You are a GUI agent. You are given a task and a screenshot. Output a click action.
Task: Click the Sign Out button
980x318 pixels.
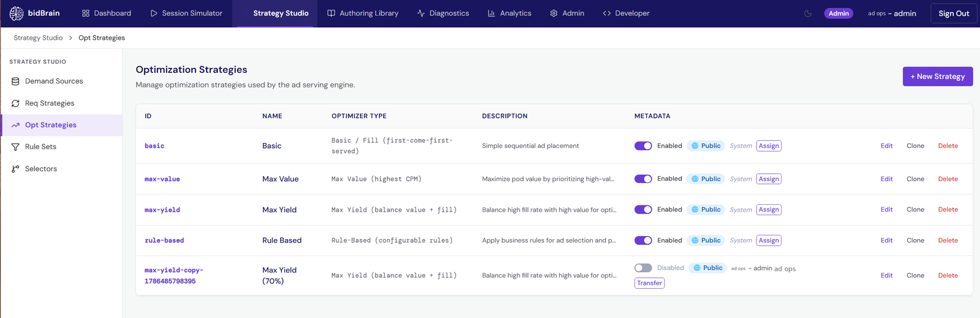(x=954, y=13)
